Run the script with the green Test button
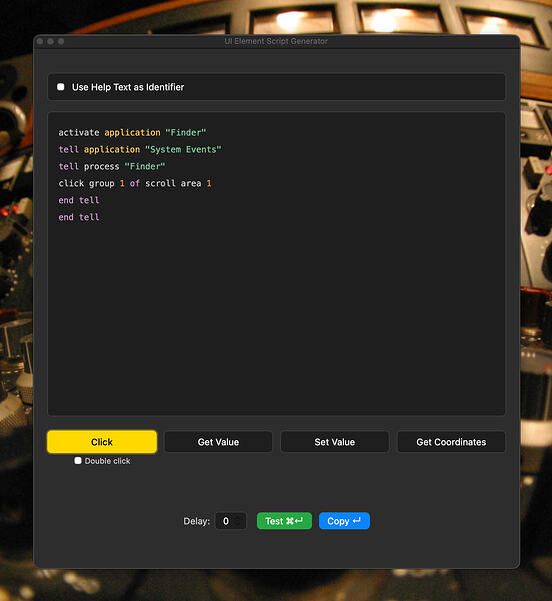The height and width of the screenshot is (601, 552). (284, 521)
